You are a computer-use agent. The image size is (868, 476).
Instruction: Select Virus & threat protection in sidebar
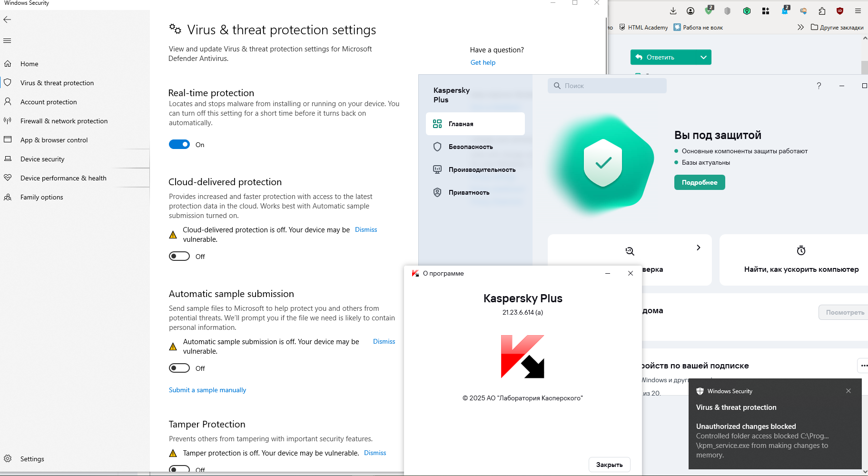(57, 83)
